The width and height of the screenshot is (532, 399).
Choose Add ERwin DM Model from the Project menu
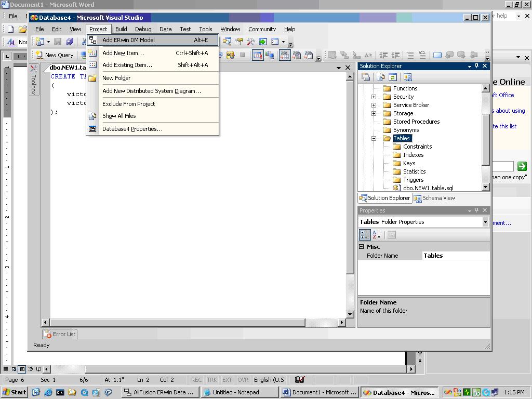click(152, 40)
